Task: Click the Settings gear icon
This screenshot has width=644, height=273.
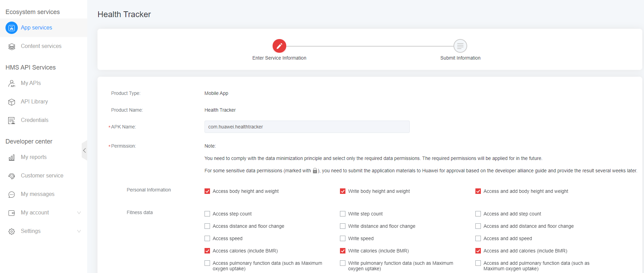Action: coord(12,232)
